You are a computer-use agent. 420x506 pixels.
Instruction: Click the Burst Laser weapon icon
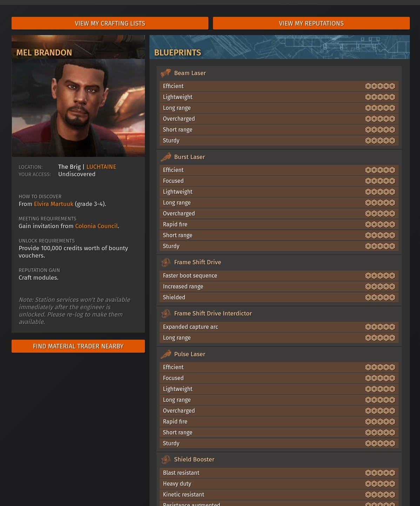pyautogui.click(x=166, y=157)
